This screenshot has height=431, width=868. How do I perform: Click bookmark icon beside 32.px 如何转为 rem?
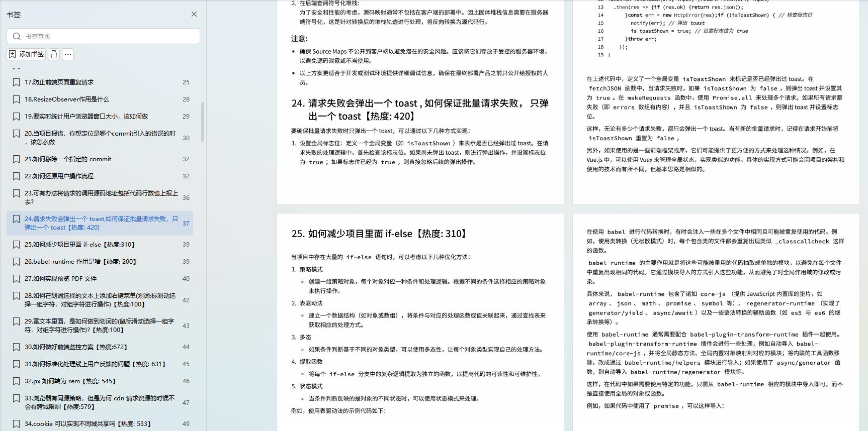click(x=16, y=381)
